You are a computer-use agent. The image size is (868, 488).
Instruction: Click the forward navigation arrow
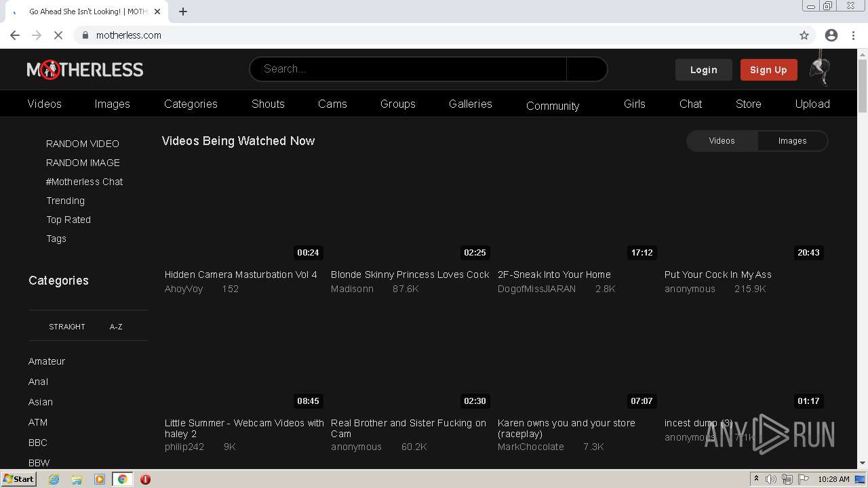pos(37,35)
